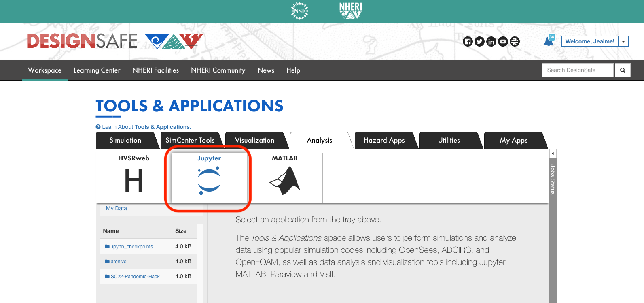The width and height of the screenshot is (644, 303).
Task: Switch to the Simulation tab
Action: 125,140
